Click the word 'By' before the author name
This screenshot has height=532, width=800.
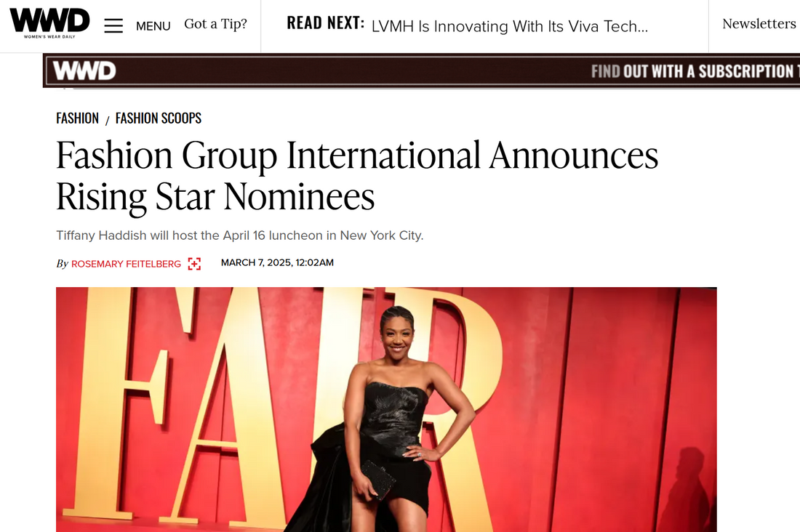coord(62,264)
